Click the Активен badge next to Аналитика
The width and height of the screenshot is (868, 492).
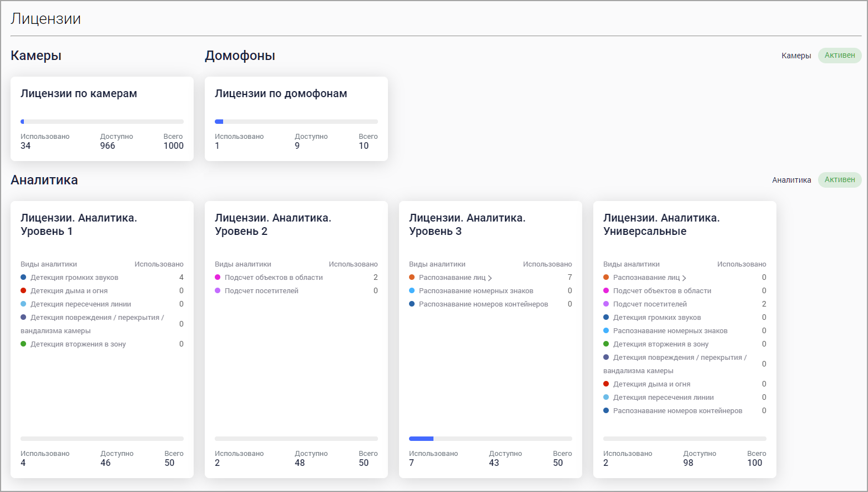[839, 180]
